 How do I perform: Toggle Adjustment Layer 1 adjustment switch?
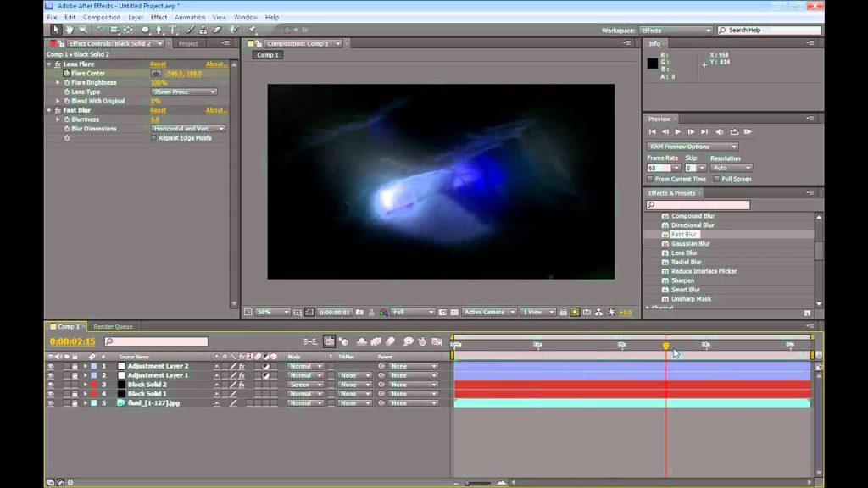click(265, 375)
